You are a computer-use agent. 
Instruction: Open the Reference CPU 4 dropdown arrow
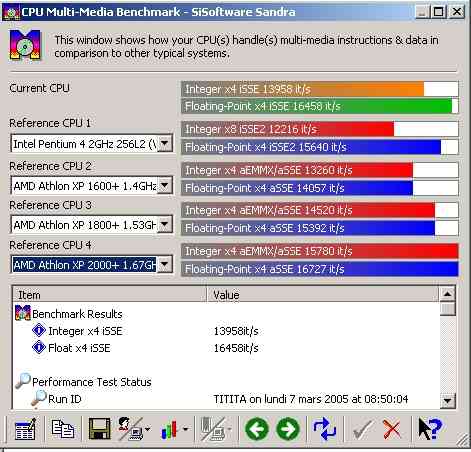click(x=165, y=265)
